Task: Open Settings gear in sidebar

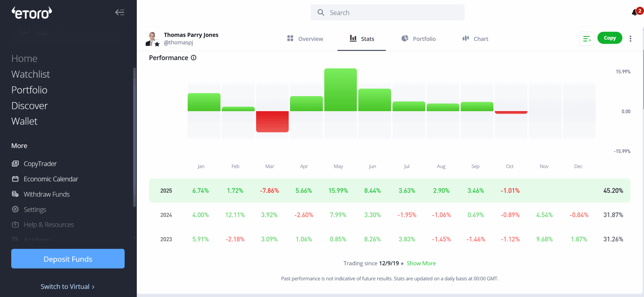Action: click(x=15, y=210)
